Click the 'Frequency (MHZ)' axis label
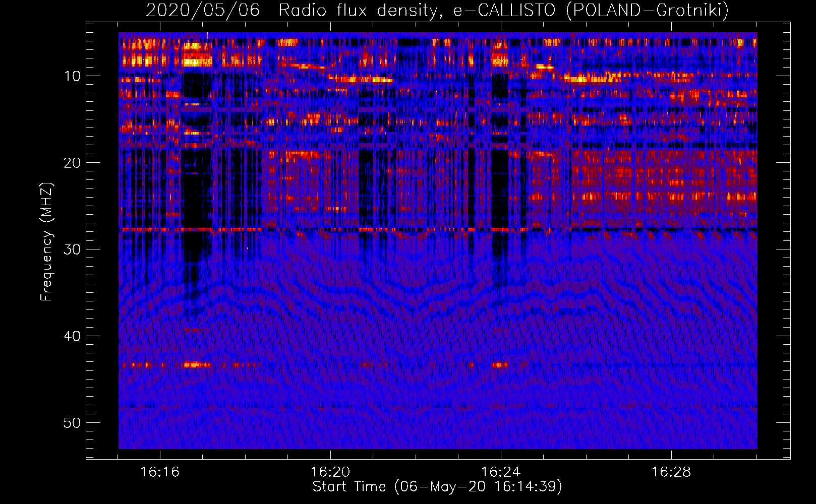 [x=46, y=242]
